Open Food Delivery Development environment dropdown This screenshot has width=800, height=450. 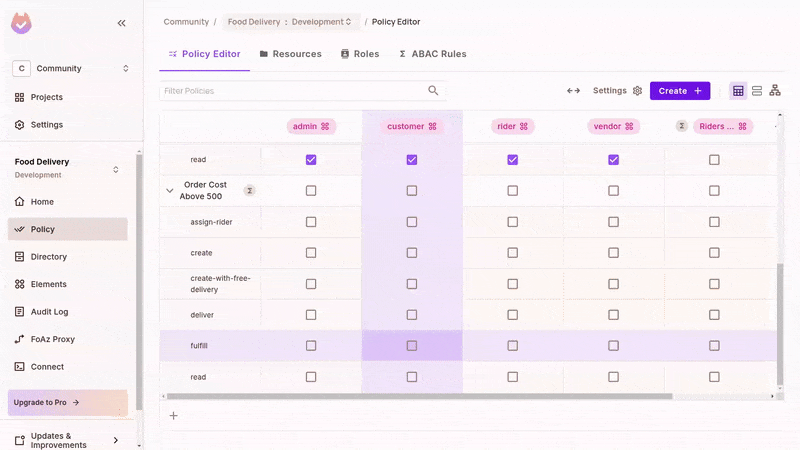(x=290, y=22)
